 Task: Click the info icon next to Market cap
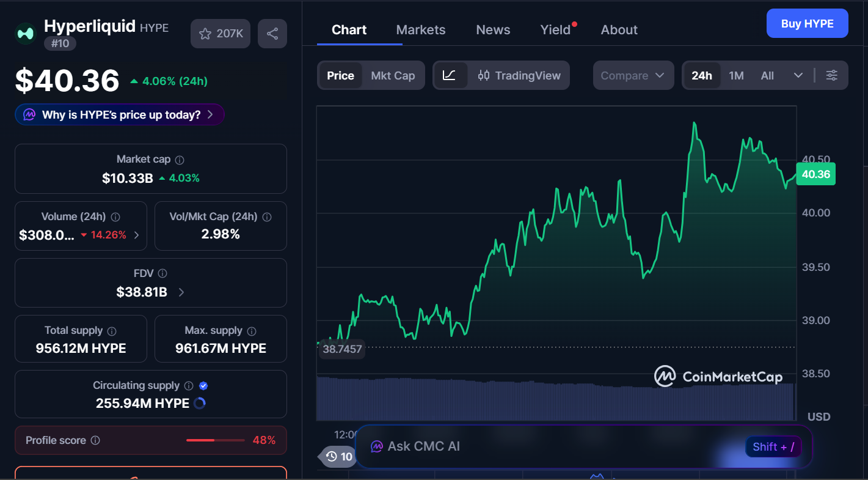pos(179,159)
